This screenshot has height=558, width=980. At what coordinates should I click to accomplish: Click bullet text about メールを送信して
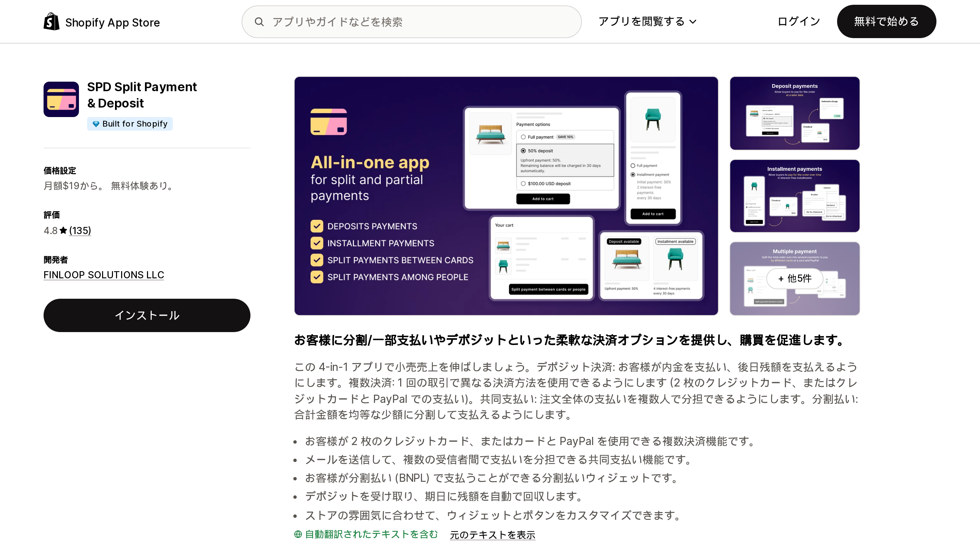[x=498, y=460]
